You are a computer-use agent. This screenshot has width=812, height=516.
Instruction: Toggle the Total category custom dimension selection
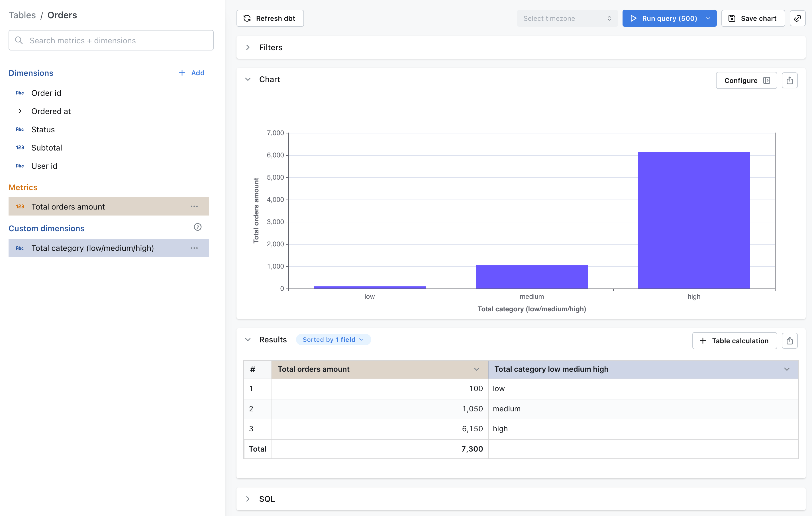point(92,248)
